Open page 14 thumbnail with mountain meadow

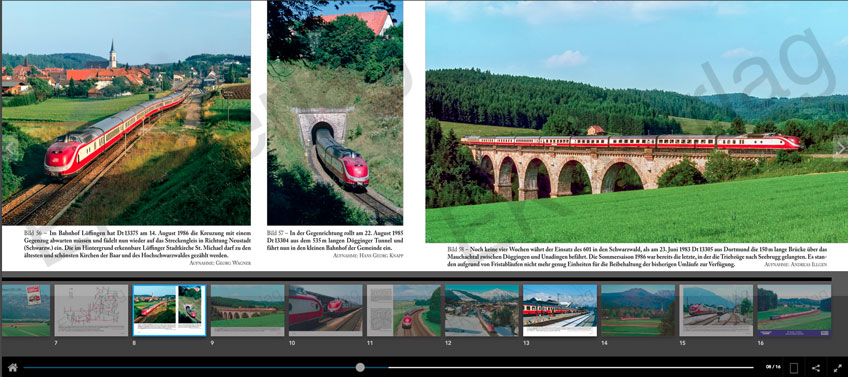click(638, 310)
